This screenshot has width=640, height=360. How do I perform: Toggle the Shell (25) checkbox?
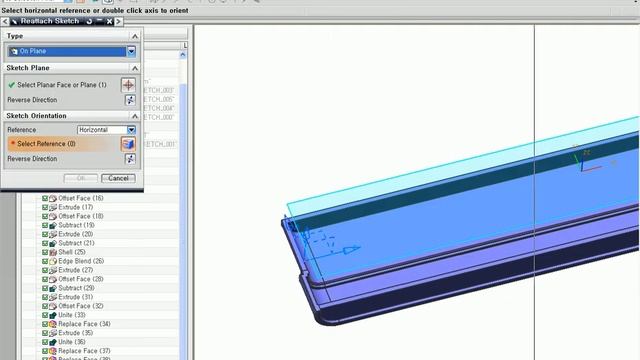45,252
